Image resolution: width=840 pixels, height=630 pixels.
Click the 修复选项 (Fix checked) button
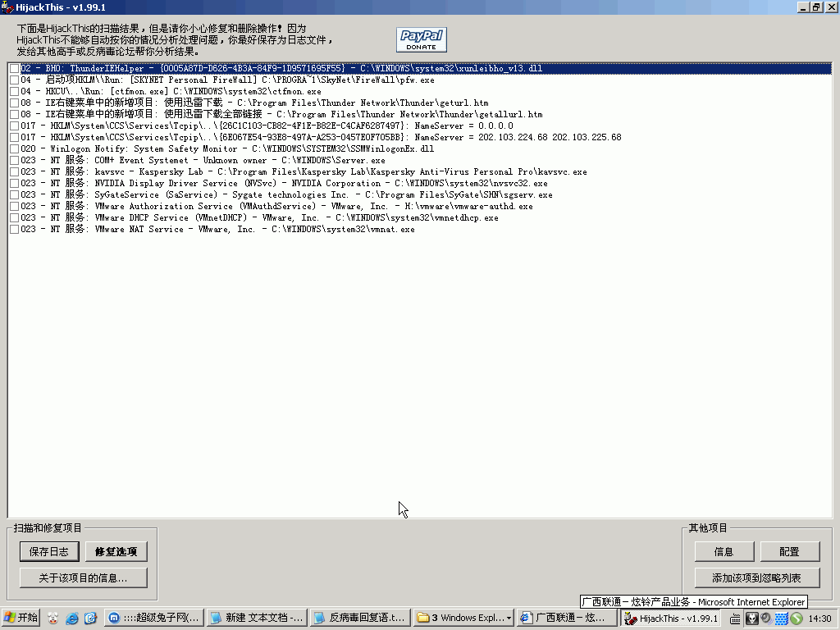coord(116,551)
